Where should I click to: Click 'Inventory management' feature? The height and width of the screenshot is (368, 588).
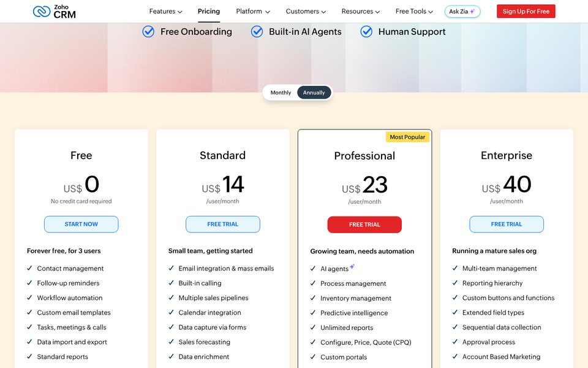click(356, 298)
